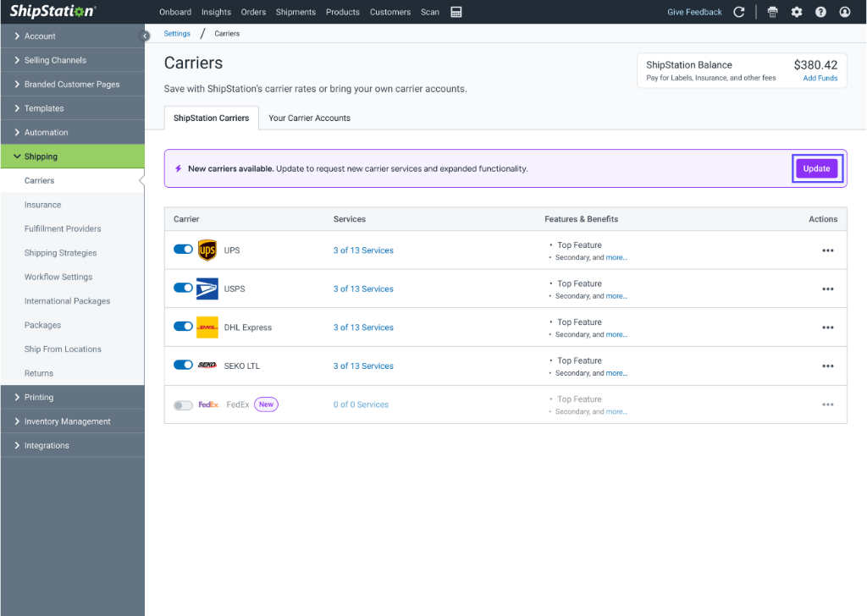Open SEKO LTL 3 of 13 Services link

pyautogui.click(x=363, y=366)
